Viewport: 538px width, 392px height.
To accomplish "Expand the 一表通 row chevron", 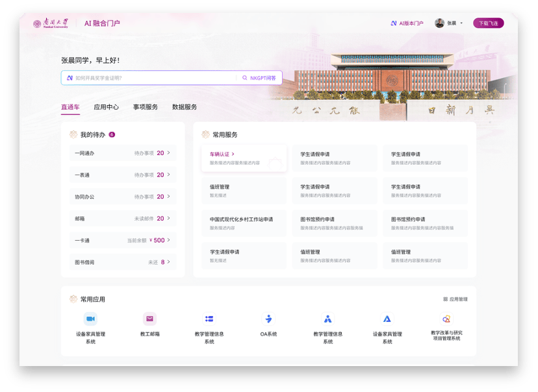I will pyautogui.click(x=168, y=175).
